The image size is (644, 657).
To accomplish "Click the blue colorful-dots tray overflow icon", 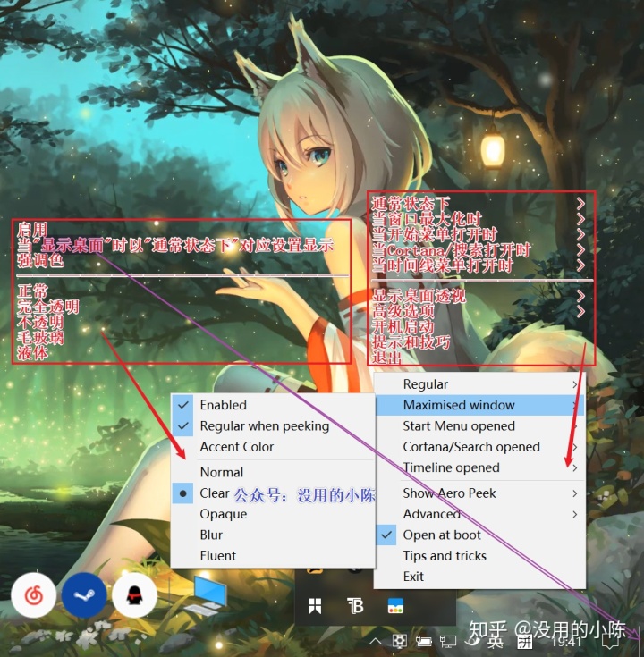I will click(x=395, y=606).
